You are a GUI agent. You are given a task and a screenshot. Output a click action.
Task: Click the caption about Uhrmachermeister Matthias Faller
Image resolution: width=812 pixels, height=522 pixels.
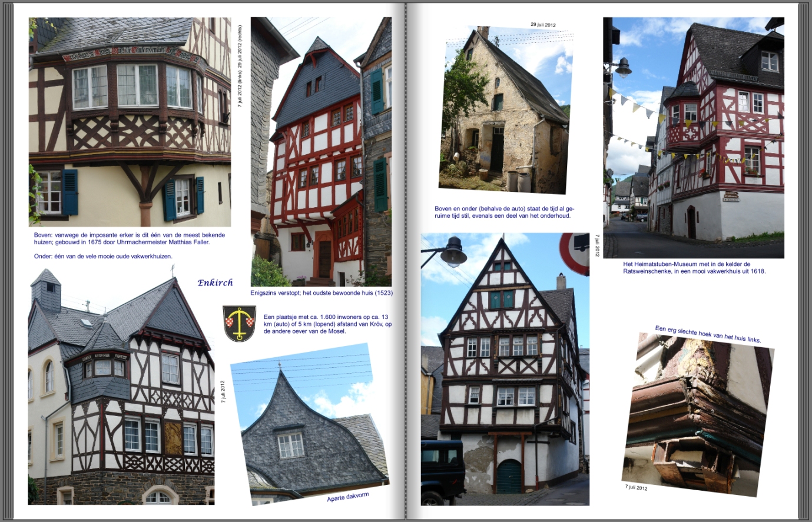129,238
